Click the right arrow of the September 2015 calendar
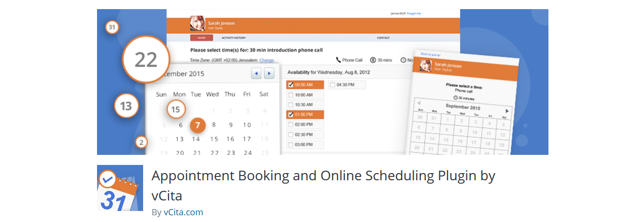644x222 pixels. point(507,111)
